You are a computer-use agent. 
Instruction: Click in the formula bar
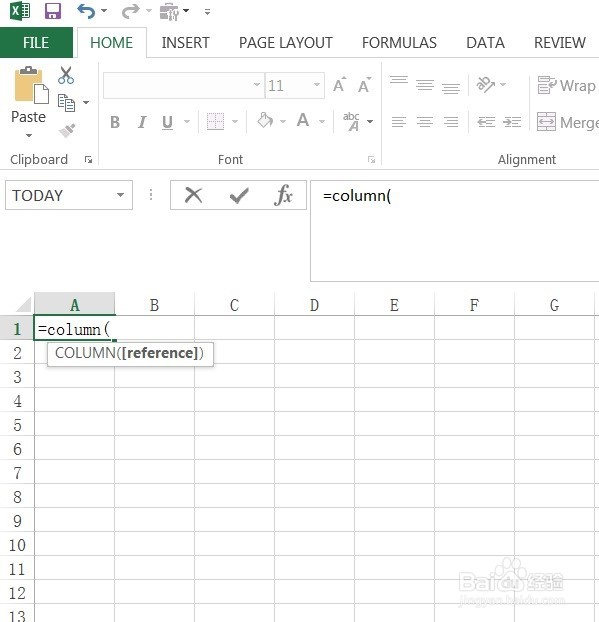coord(455,231)
